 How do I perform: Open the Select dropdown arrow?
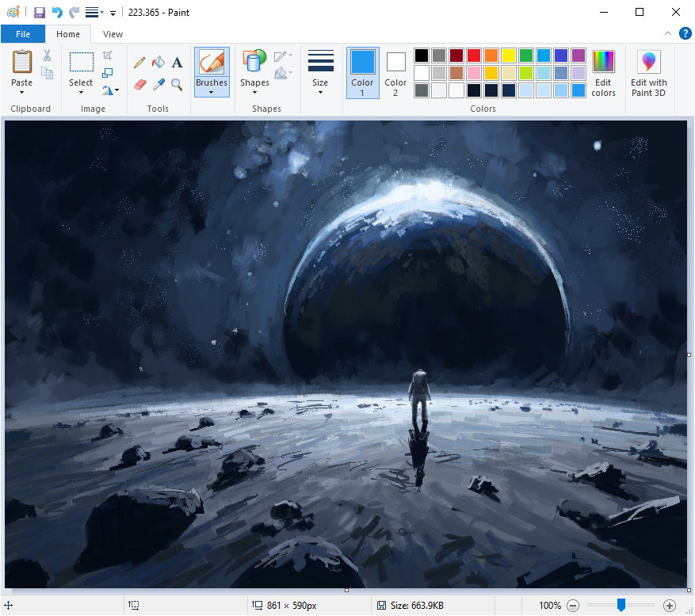(81, 92)
